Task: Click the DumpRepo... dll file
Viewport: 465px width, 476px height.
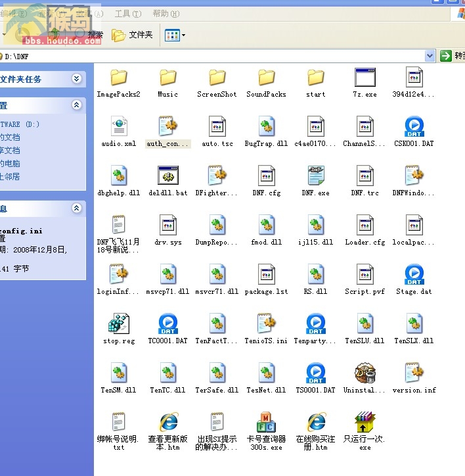Action: pyautogui.click(x=217, y=225)
